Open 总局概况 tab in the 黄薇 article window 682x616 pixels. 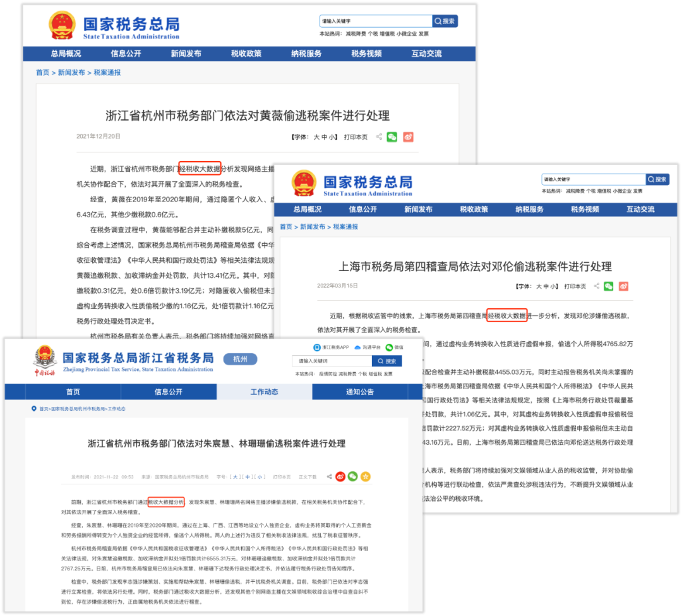pos(66,54)
